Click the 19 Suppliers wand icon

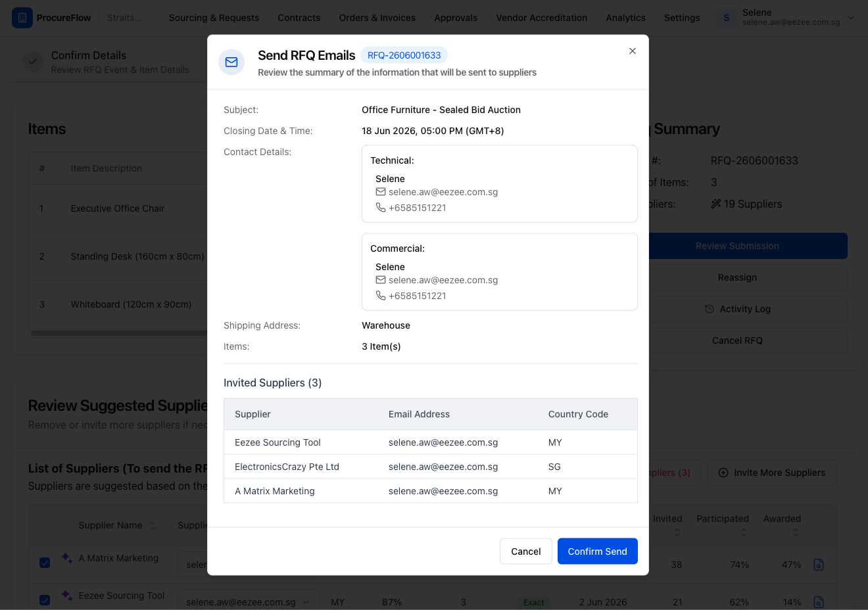[x=716, y=204]
